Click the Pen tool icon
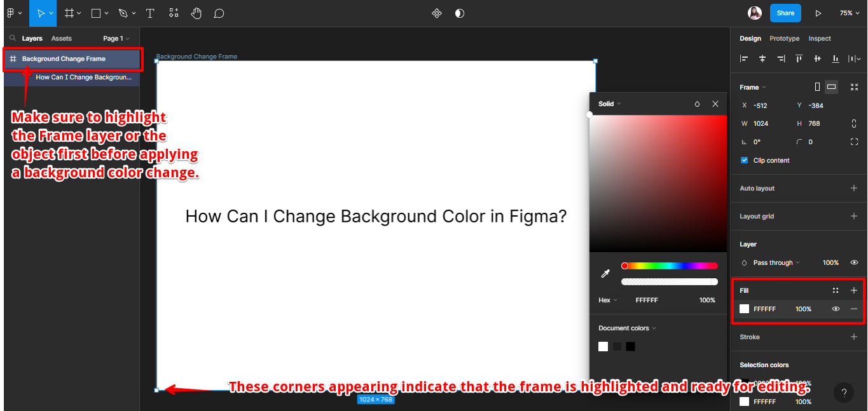This screenshot has height=411, width=868. tap(123, 13)
